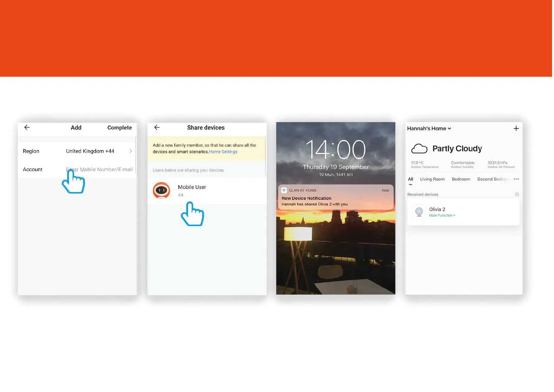Go back from the Add screen
Screen dimensions: 554x392
[x=27, y=127]
